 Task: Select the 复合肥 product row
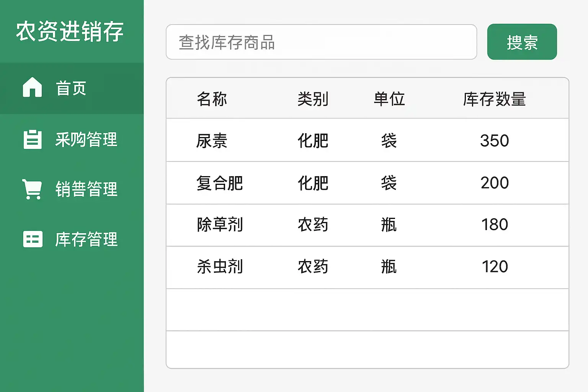click(x=219, y=183)
